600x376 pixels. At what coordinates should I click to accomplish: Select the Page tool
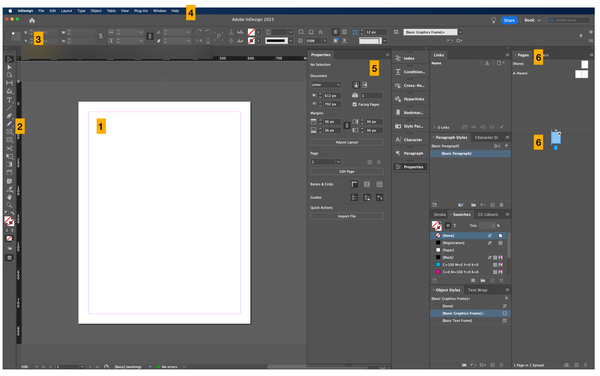pos(9,75)
